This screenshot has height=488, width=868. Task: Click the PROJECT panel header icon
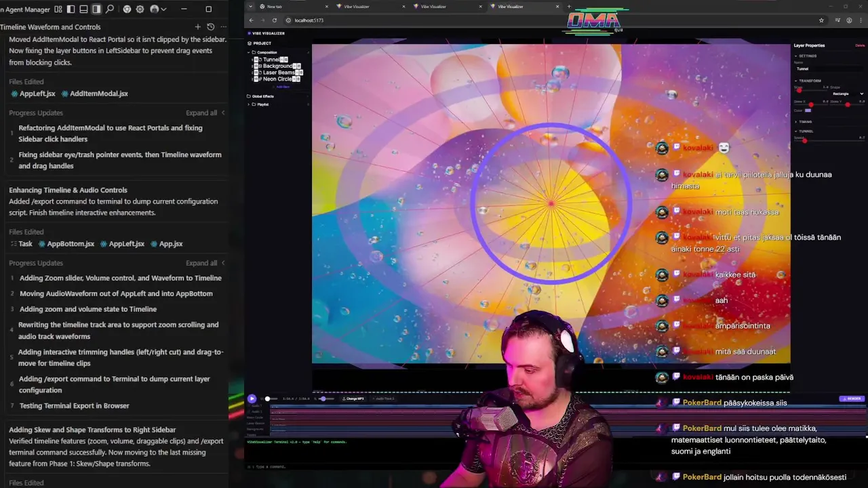[x=249, y=43]
